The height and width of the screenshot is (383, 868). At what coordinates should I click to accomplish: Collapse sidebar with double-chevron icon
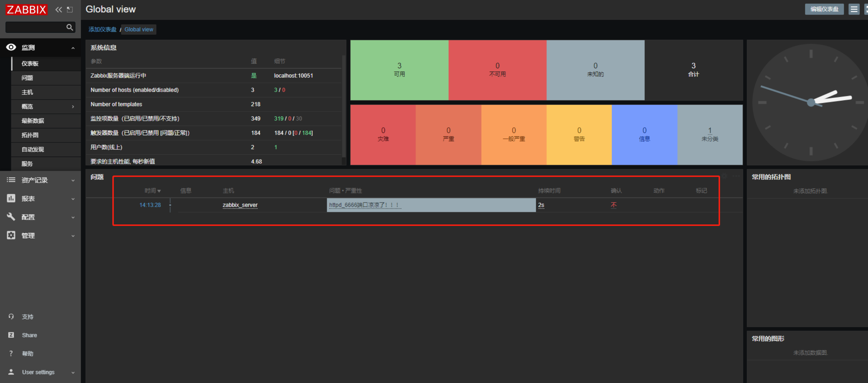pyautogui.click(x=59, y=10)
